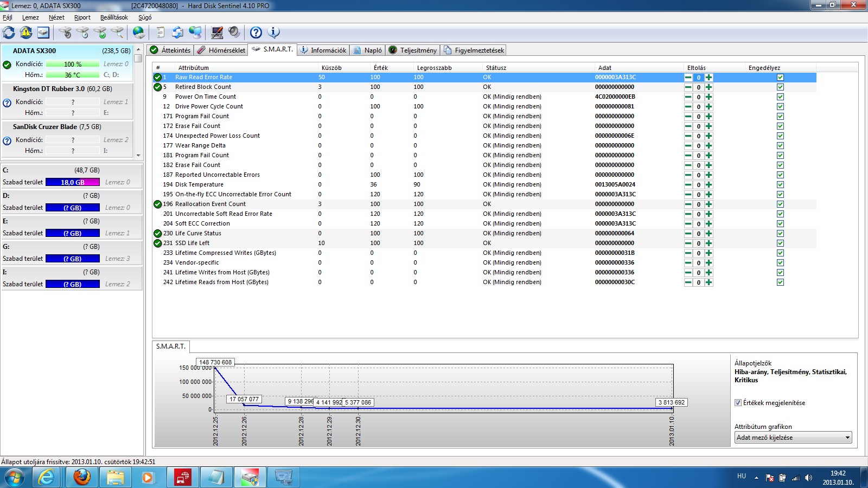Click green minus for SSD Life Left
This screenshot has height=488, width=868.
point(688,243)
